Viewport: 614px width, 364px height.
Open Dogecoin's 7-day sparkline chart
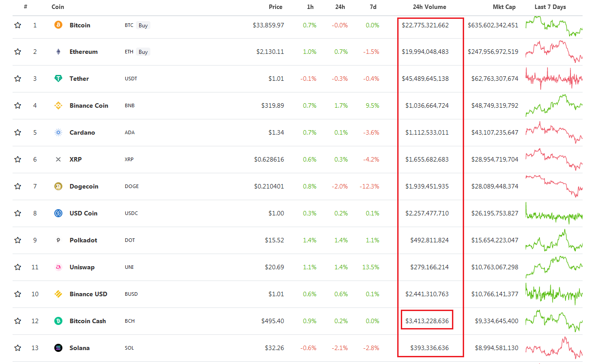(554, 186)
